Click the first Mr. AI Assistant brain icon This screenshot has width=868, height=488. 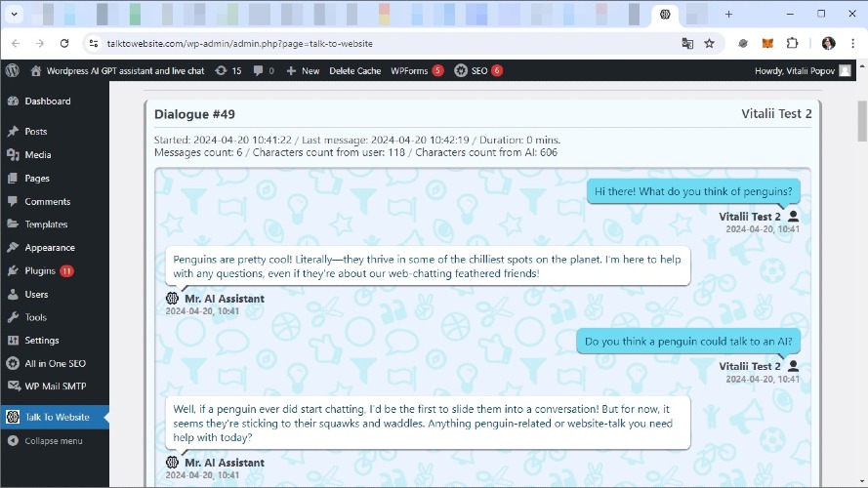(x=172, y=299)
